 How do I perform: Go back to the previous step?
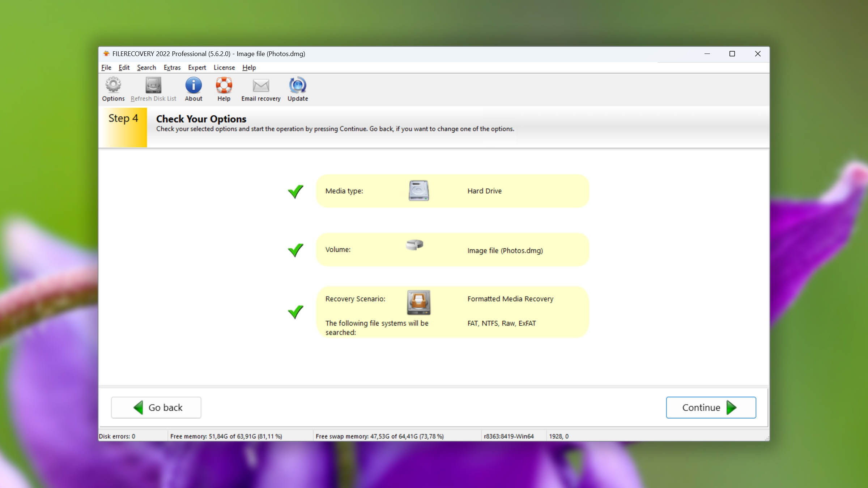156,407
